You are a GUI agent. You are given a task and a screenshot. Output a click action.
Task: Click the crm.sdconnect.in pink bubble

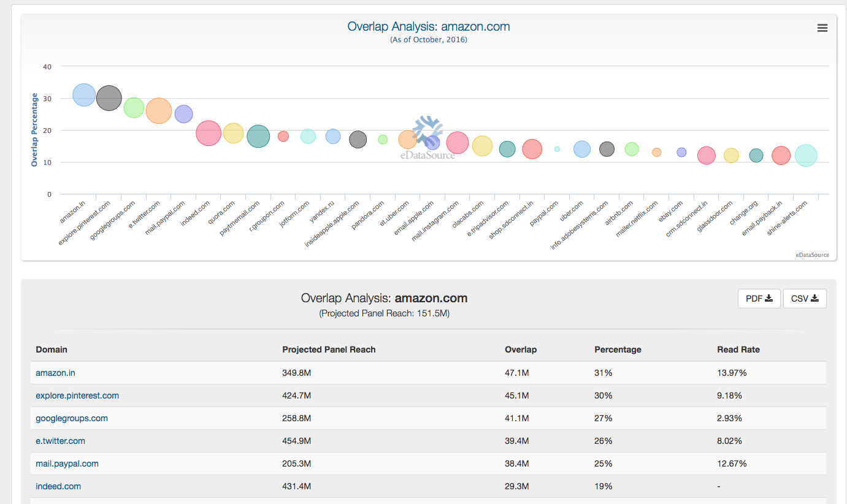707,156
